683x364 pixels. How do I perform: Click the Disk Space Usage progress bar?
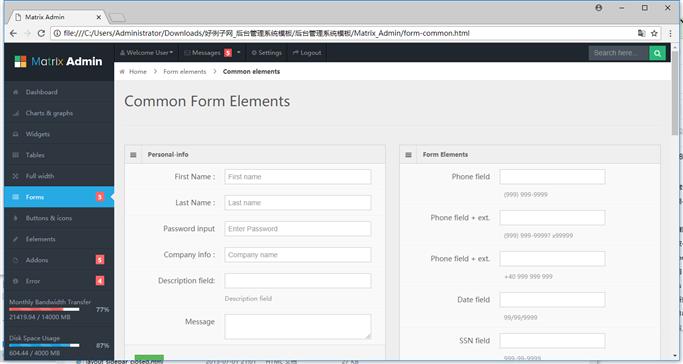tap(44, 345)
